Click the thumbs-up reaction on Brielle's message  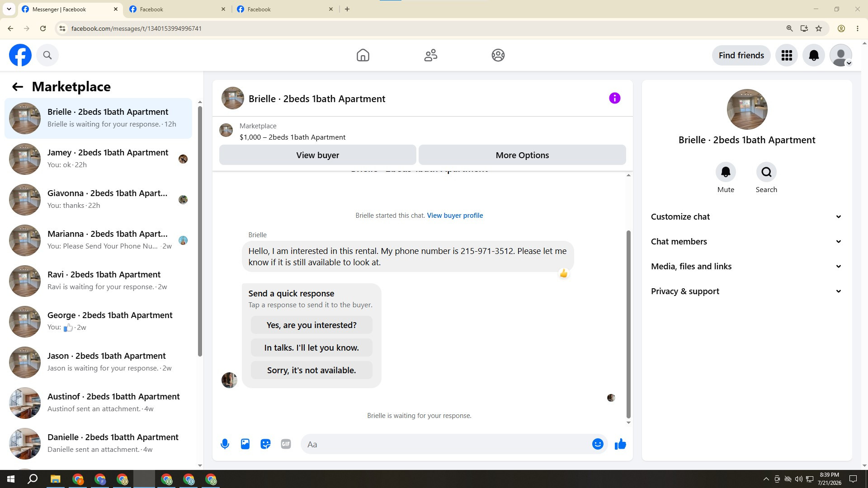pos(563,273)
